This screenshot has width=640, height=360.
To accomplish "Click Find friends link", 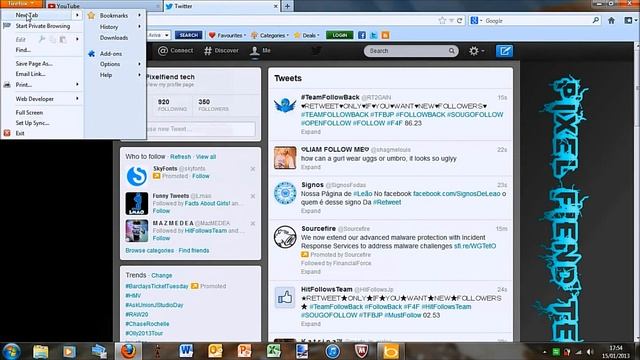I will click(194, 250).
